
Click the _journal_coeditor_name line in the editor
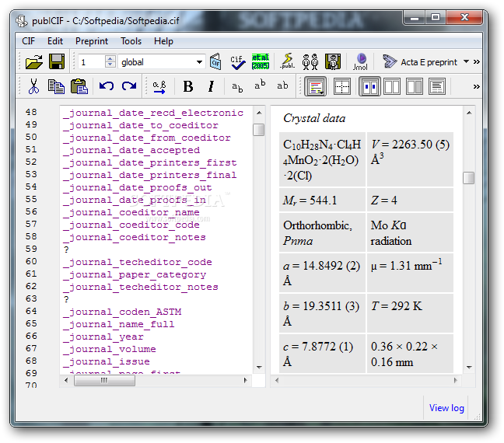point(131,212)
